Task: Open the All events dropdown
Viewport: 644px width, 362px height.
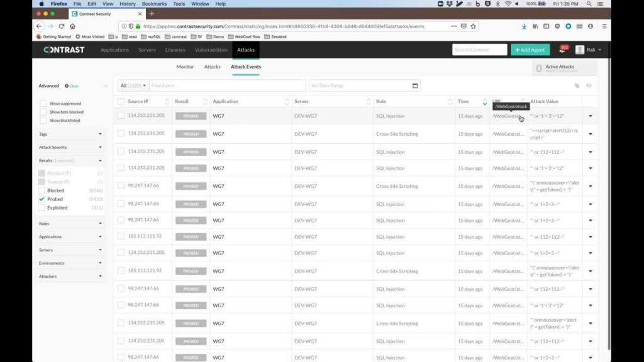Action: click(x=133, y=85)
